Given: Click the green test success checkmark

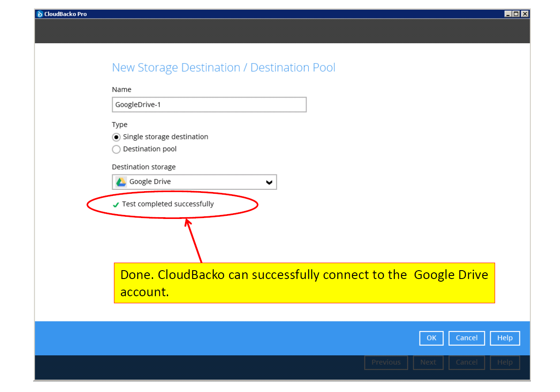Looking at the screenshot, I should [116, 205].
